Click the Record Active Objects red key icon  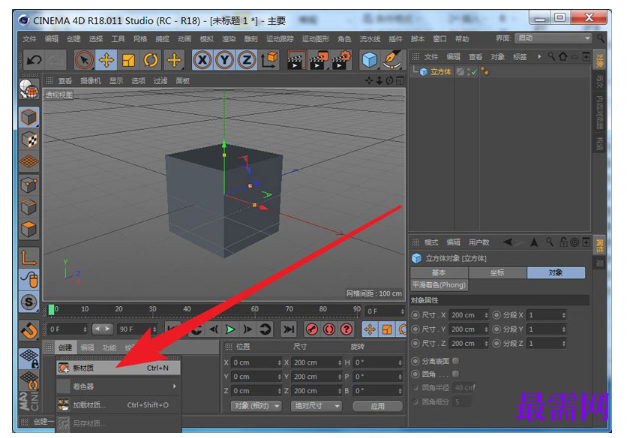(x=312, y=330)
